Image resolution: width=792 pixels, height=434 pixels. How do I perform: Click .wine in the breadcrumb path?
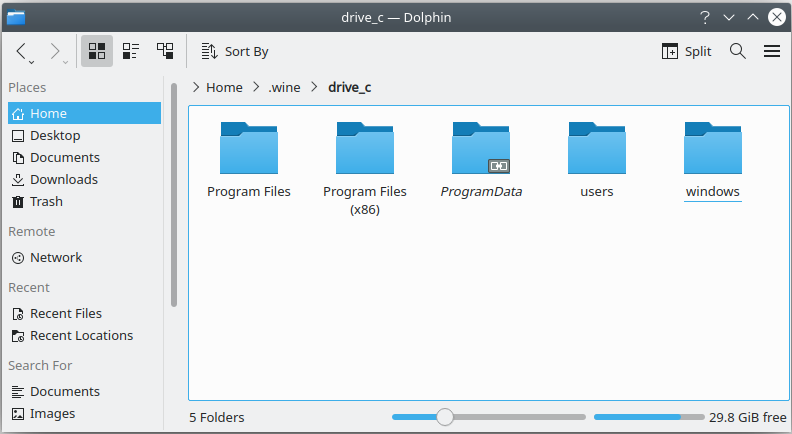coord(284,87)
